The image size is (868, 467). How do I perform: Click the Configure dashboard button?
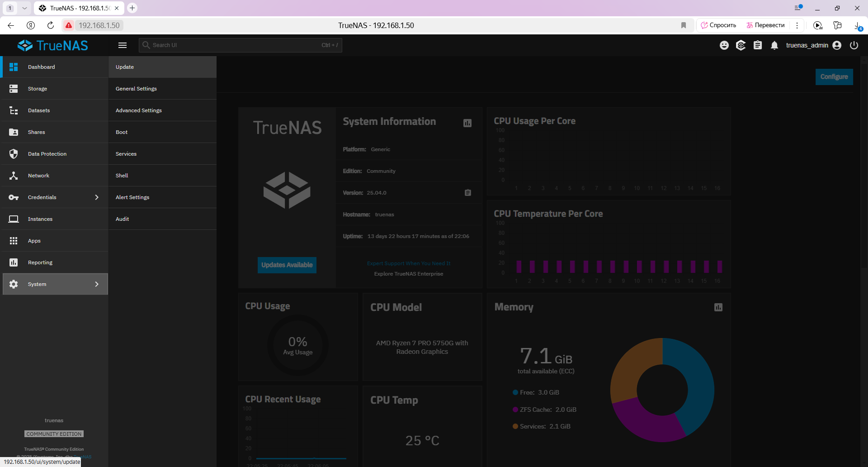point(834,77)
